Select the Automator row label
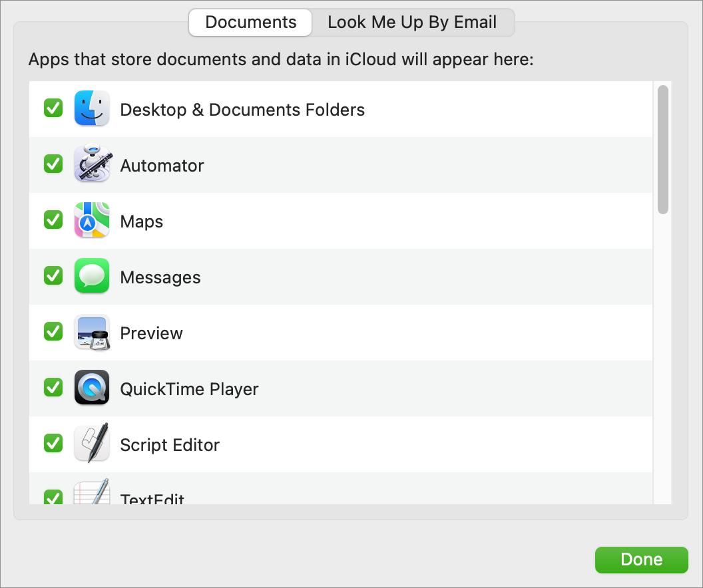 pyautogui.click(x=162, y=166)
